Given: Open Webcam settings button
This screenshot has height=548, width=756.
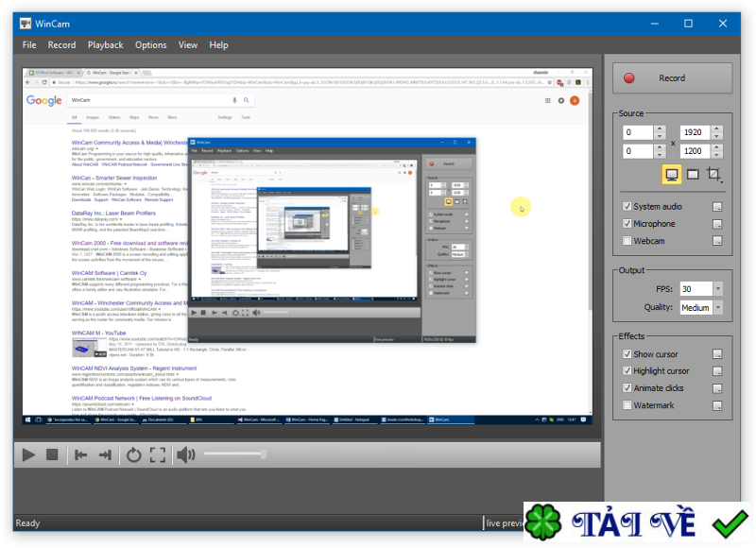Looking at the screenshot, I should [x=717, y=241].
